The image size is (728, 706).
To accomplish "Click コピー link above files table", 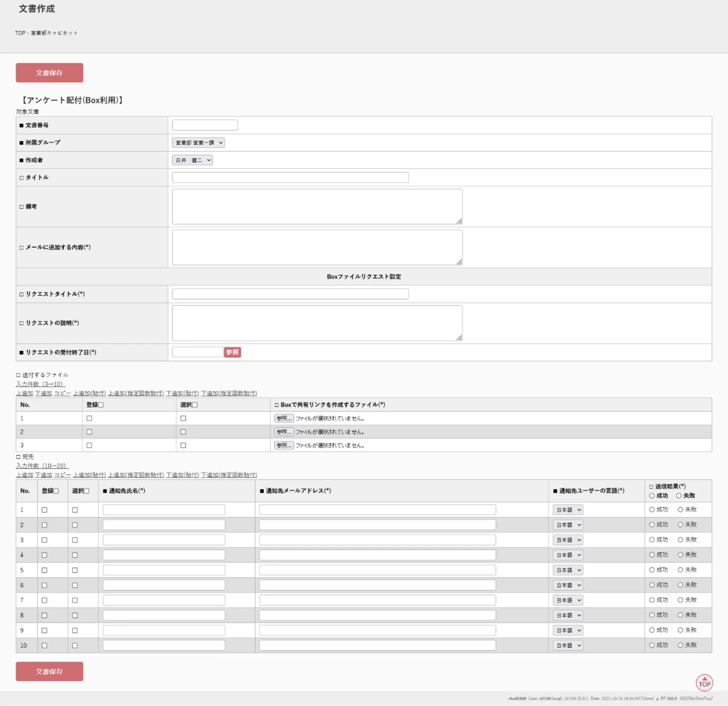I will coord(62,393).
